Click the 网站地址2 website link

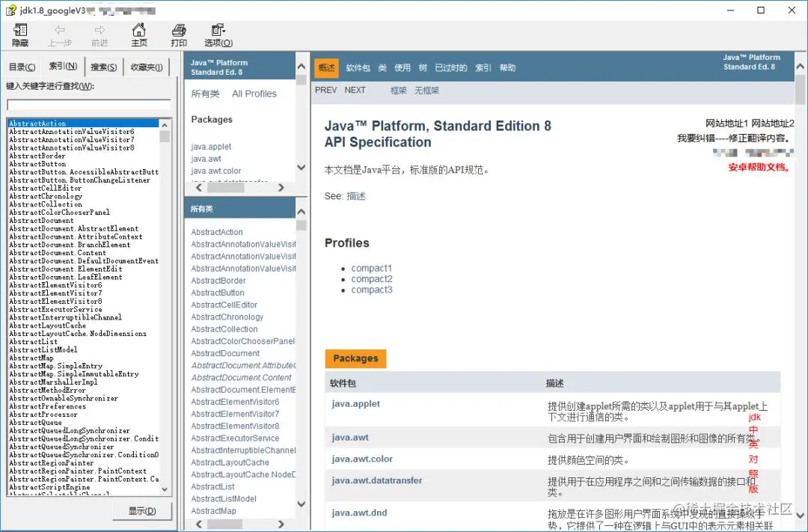773,123
